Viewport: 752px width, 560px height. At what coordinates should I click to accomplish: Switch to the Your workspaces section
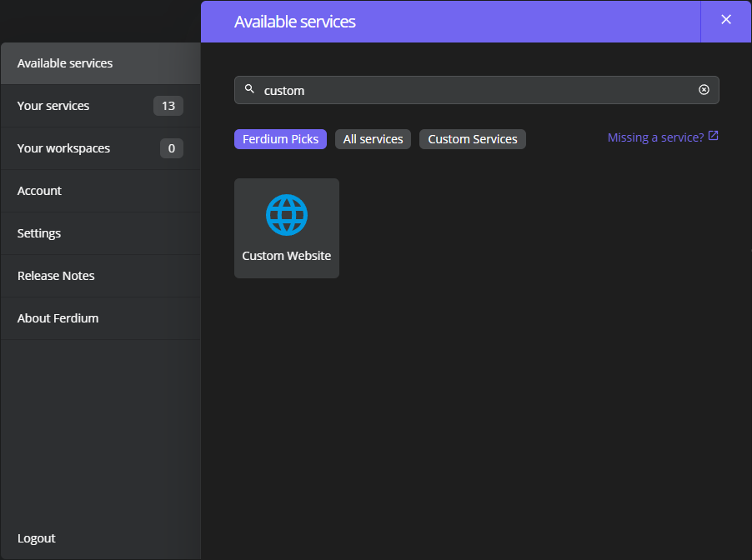point(63,148)
